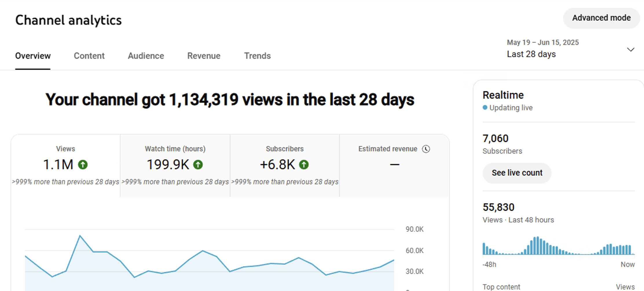Choose the Subscribers metric card
The image size is (644, 291).
tap(285, 165)
